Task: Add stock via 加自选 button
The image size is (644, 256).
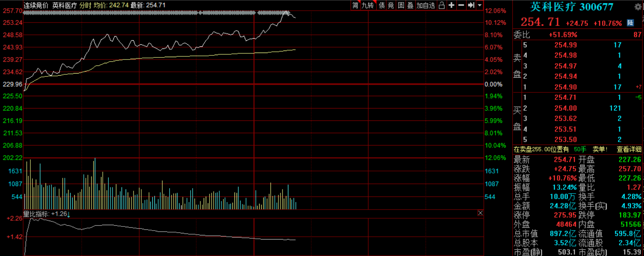Action: [x=425, y=5]
